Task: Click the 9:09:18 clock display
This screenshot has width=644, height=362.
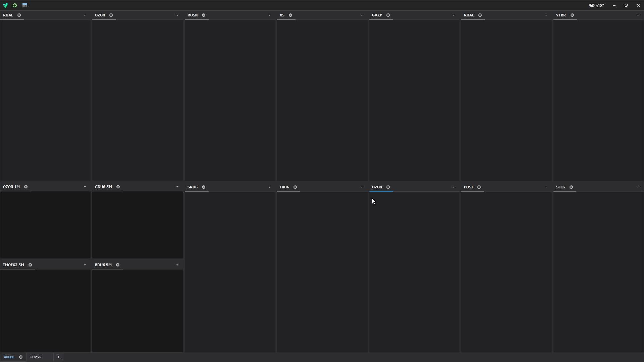Action: (596, 5)
